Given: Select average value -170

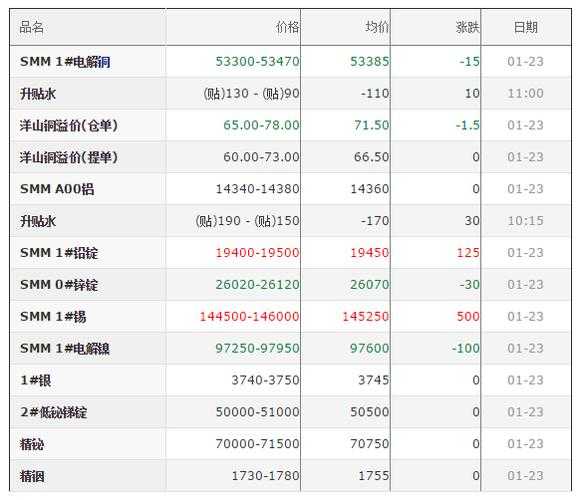Looking at the screenshot, I should pos(375,221).
